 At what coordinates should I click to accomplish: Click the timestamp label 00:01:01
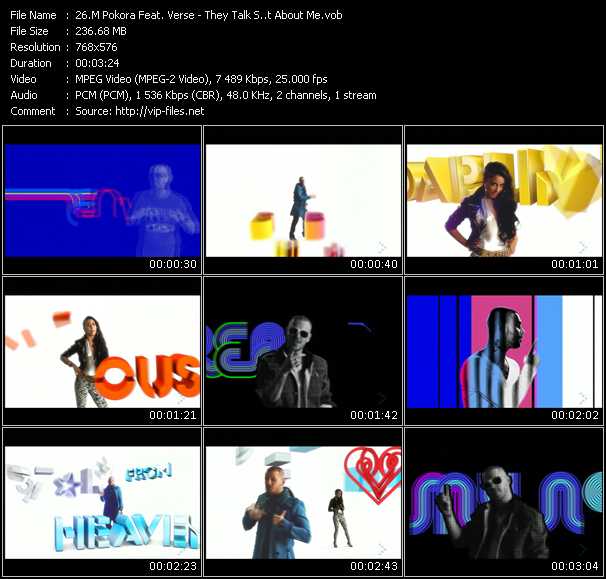(x=575, y=264)
